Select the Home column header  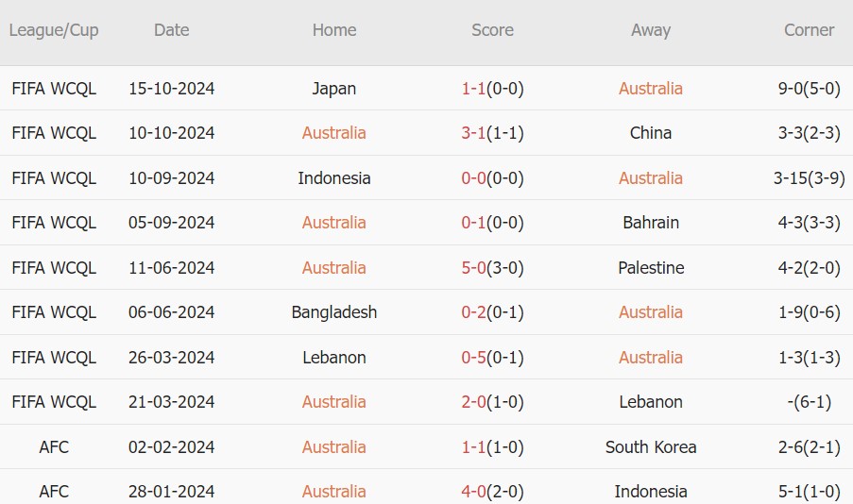(x=334, y=30)
